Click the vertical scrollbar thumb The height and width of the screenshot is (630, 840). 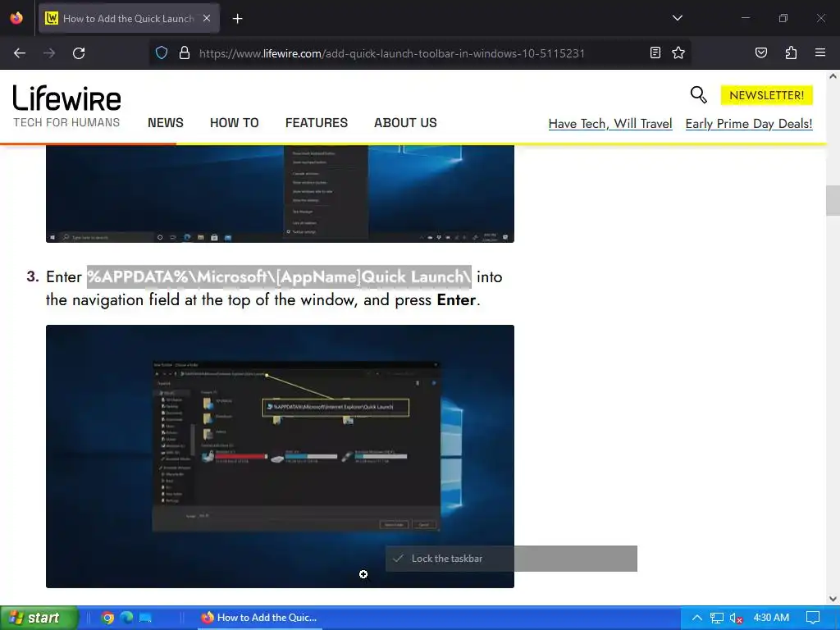pos(833,200)
